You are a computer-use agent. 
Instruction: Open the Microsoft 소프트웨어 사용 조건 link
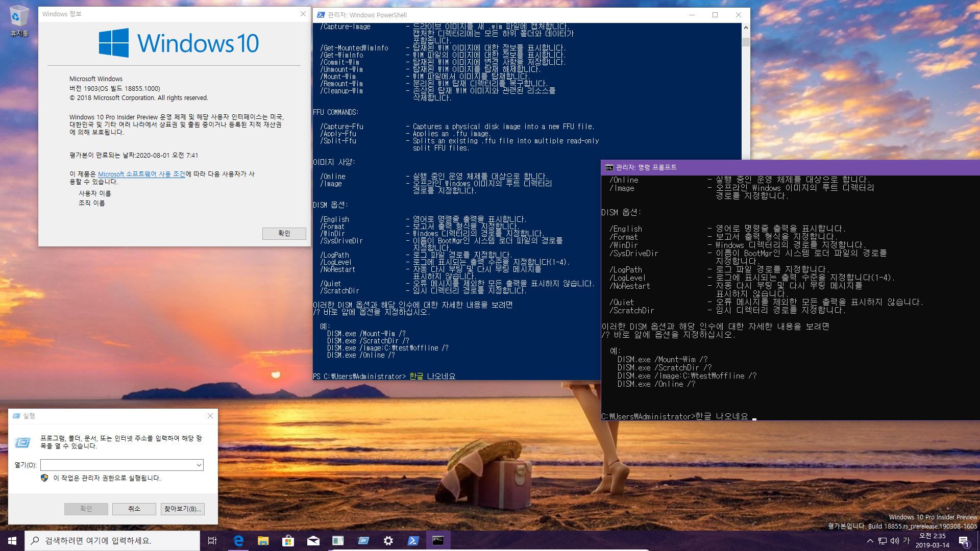tap(141, 174)
